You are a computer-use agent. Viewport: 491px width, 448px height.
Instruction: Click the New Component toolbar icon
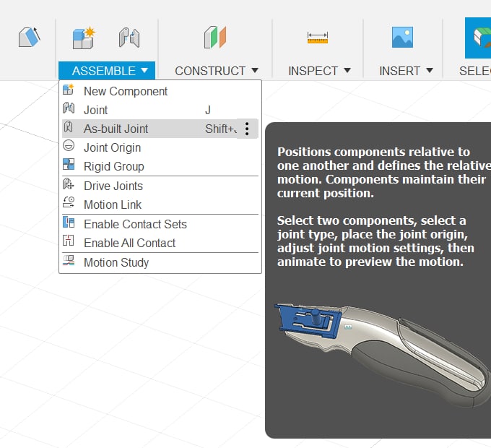[84, 38]
